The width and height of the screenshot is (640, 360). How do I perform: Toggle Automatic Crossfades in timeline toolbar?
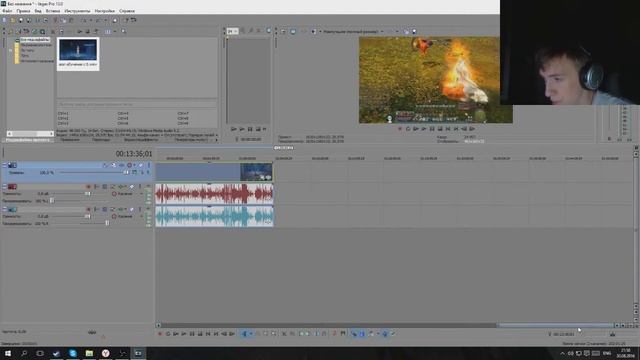[x=362, y=334]
